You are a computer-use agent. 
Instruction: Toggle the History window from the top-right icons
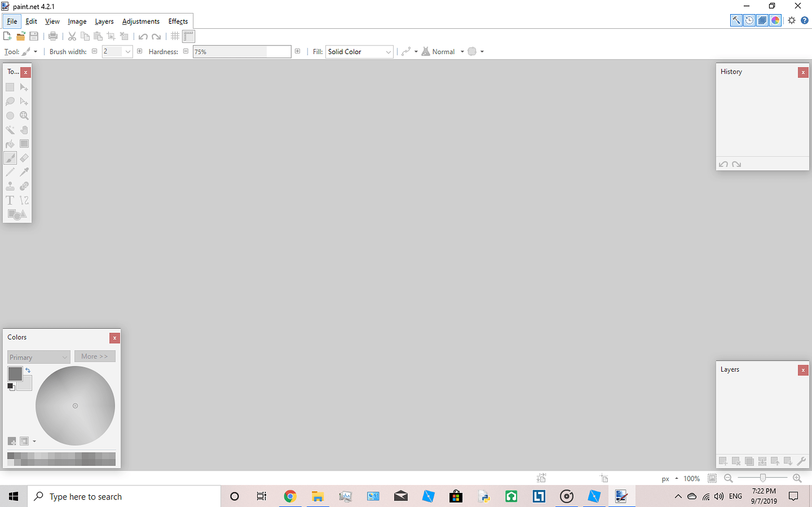[749, 20]
